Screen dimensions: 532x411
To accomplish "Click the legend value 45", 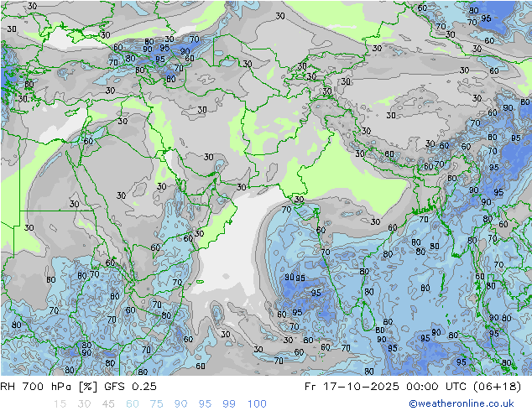I will pos(108,404).
